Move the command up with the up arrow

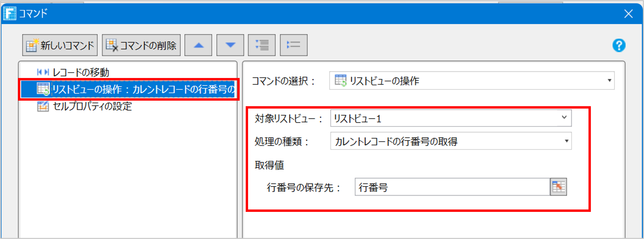pyautogui.click(x=198, y=45)
